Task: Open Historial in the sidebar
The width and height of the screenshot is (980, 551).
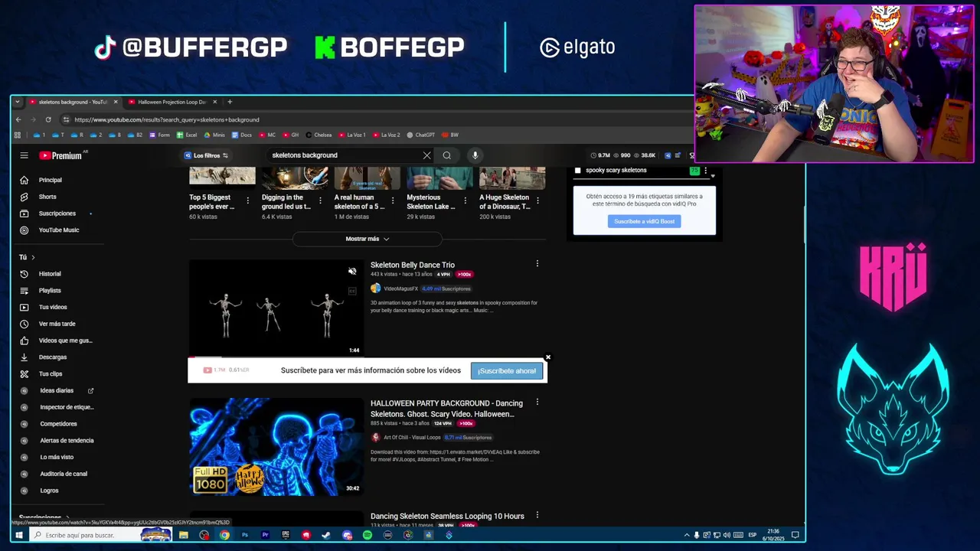Action: point(50,274)
